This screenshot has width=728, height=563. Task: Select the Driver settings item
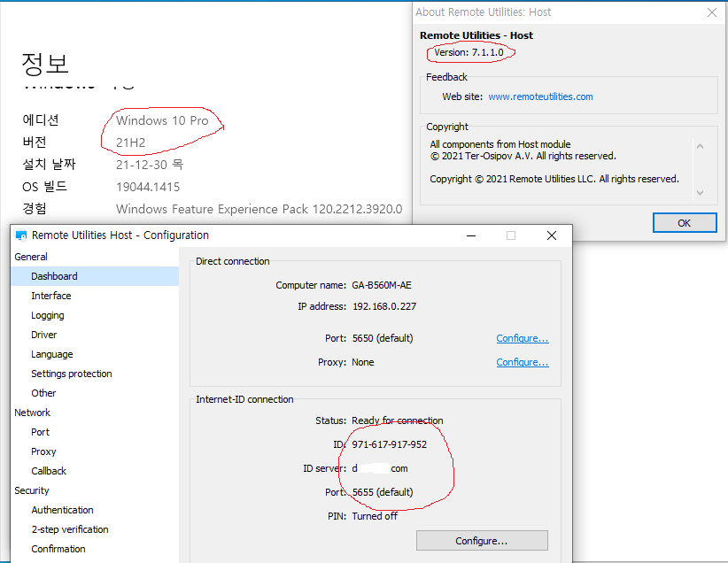(44, 335)
